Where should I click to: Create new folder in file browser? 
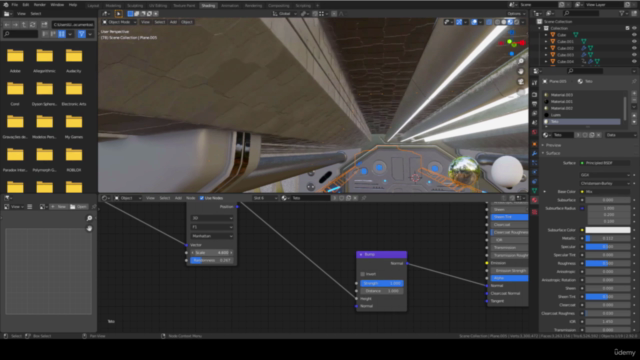coord(44,24)
